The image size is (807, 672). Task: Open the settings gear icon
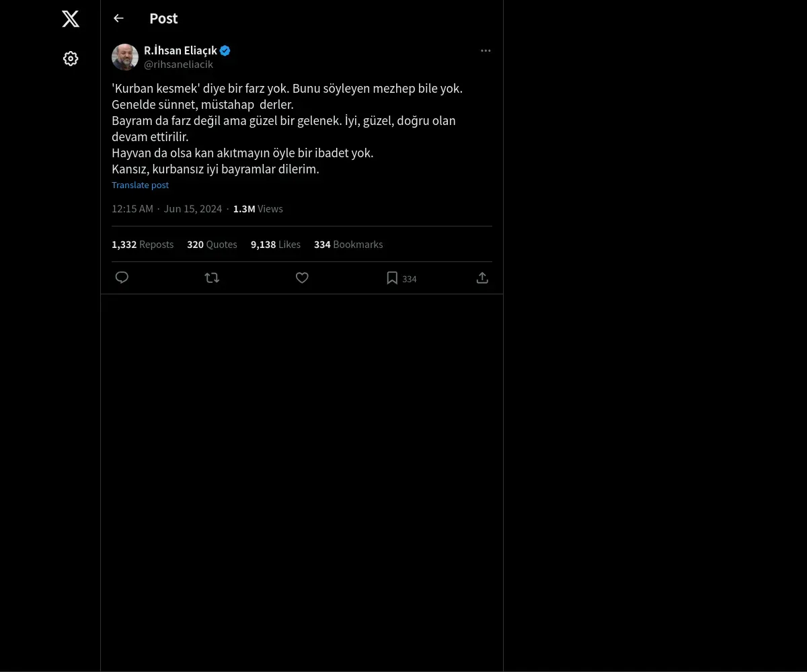(x=71, y=59)
